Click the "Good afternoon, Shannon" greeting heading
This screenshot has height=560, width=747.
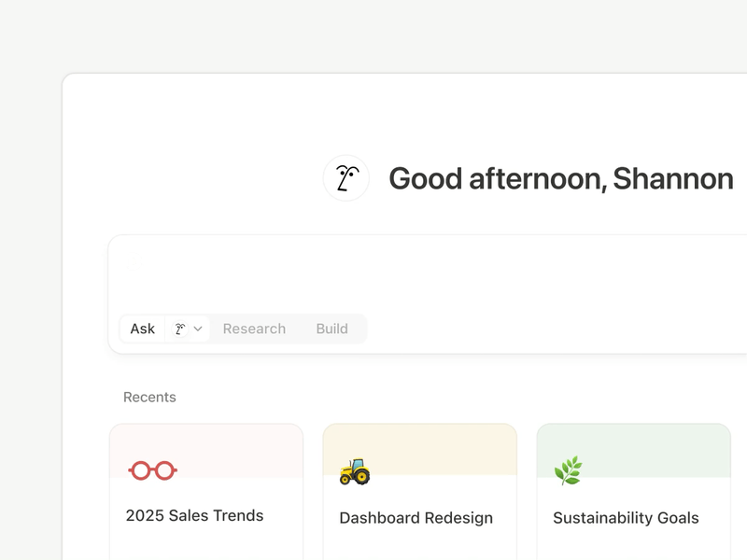560,178
